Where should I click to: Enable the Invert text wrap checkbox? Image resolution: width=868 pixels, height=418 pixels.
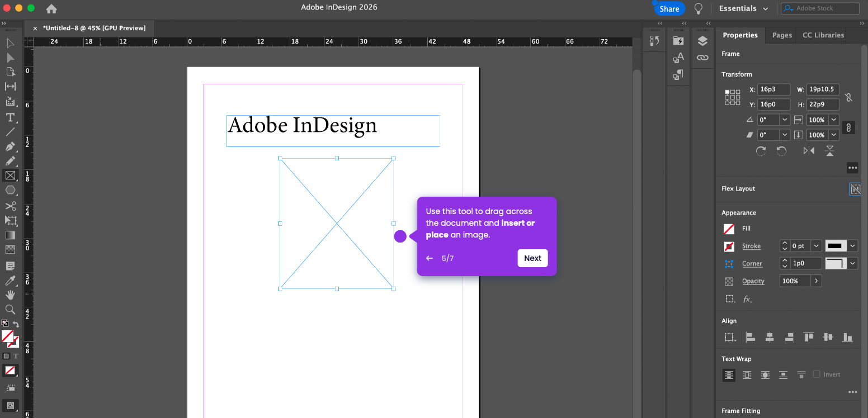pyautogui.click(x=817, y=374)
